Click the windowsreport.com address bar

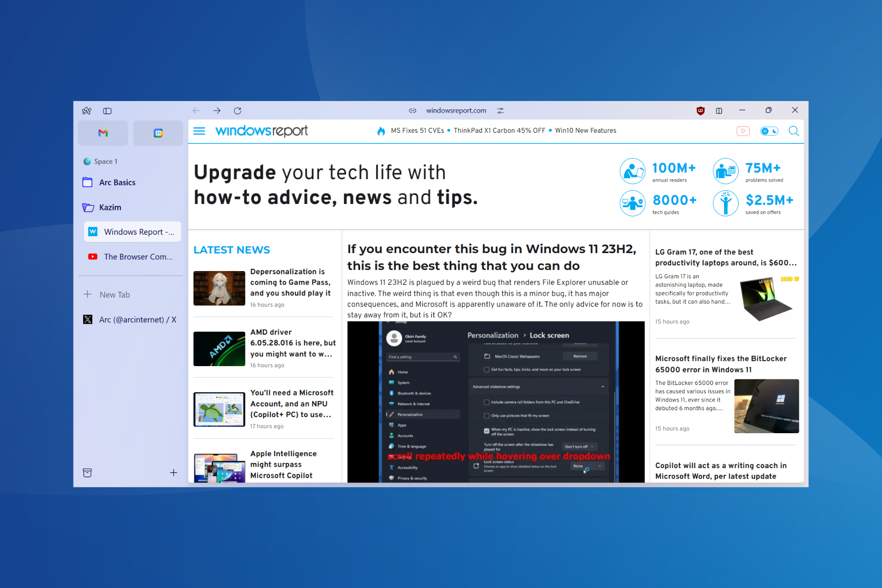[x=456, y=111]
